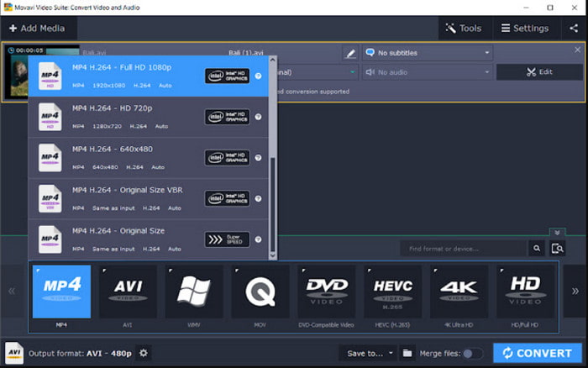The image size is (588, 368).
Task: Click help icon on HD 720p preset
Action: pos(259,117)
